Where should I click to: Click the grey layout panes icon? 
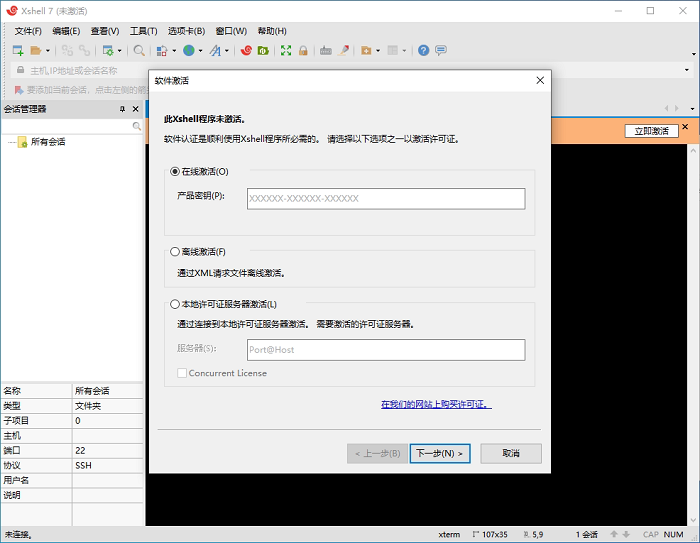392,50
